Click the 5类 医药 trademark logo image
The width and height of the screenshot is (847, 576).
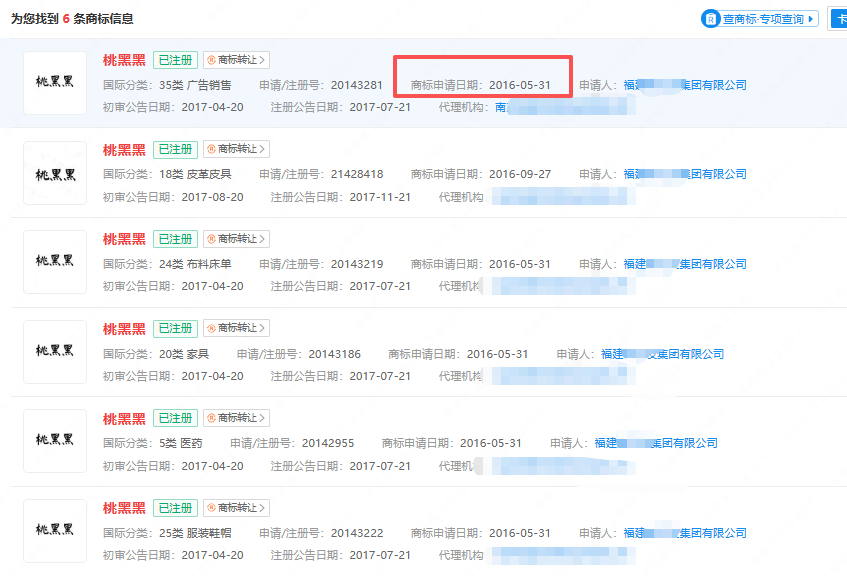pos(55,441)
